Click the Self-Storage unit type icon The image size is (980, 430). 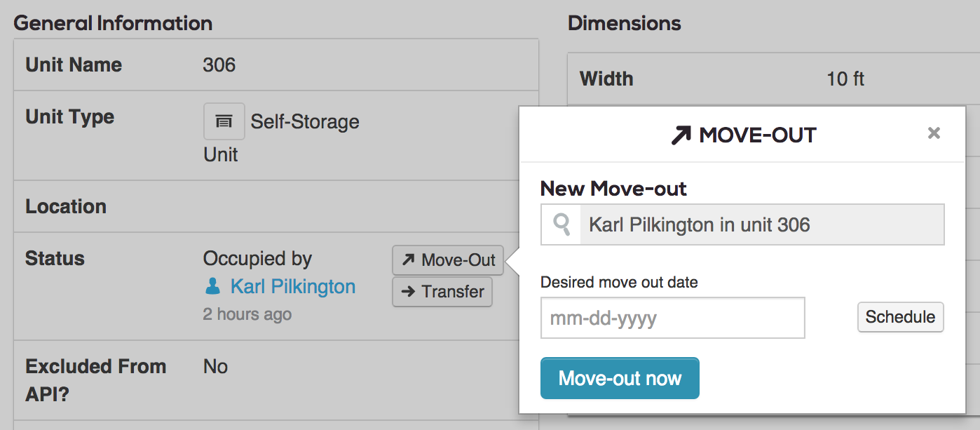point(224,121)
